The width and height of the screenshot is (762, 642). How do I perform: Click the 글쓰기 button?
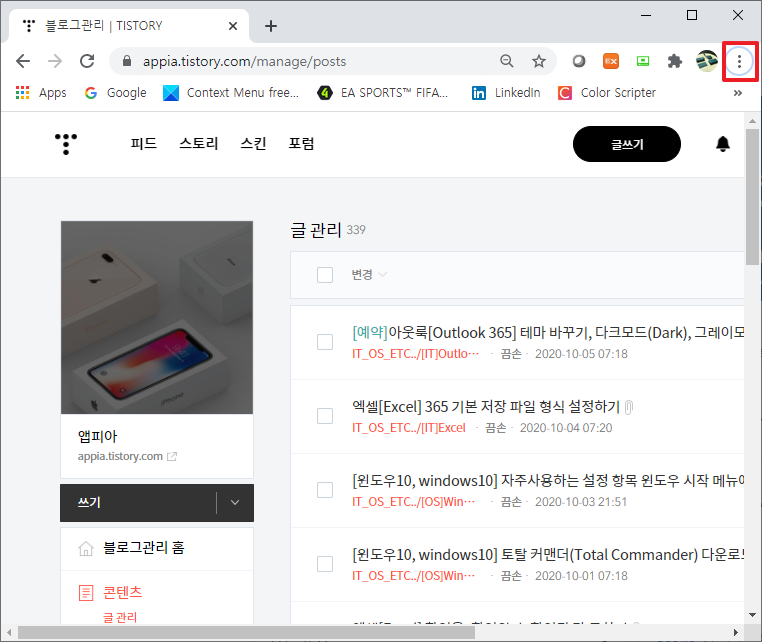627,144
